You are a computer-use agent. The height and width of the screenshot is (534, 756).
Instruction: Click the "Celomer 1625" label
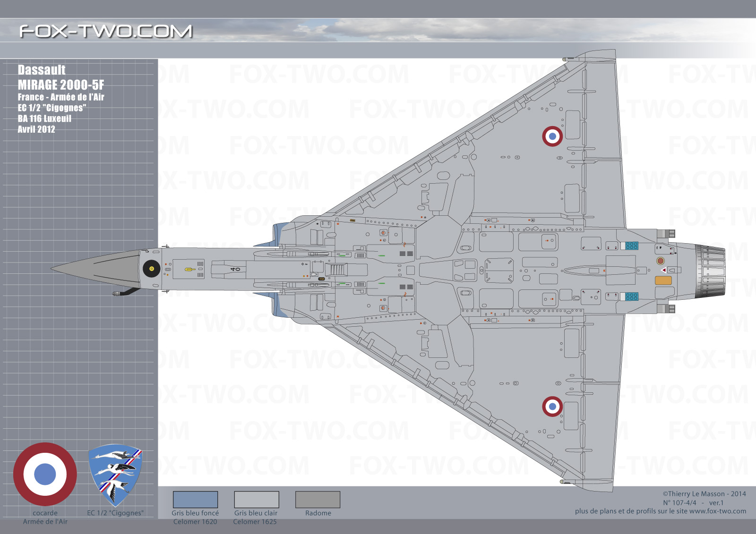pos(255,522)
